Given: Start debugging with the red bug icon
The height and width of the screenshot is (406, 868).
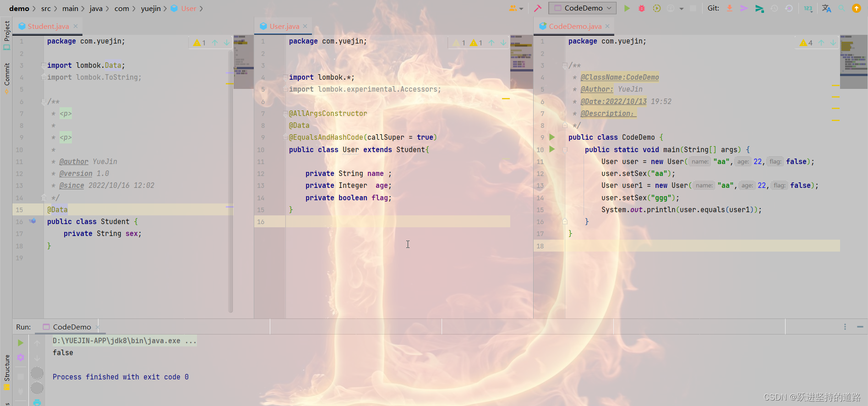Looking at the screenshot, I should click(642, 8).
